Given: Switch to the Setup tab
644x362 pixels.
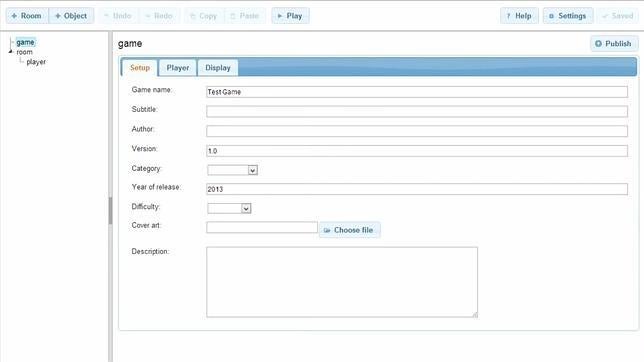Looking at the screenshot, I should tap(140, 67).
